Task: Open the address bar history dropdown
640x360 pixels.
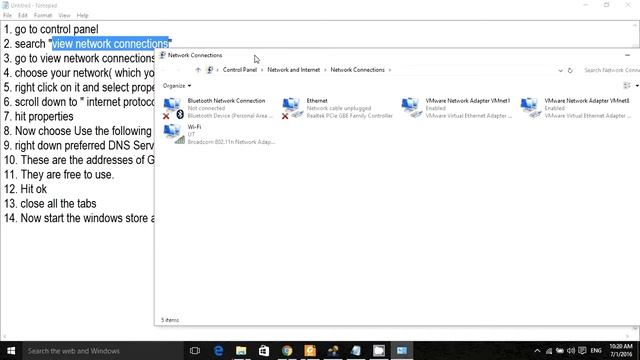Action: [x=560, y=71]
